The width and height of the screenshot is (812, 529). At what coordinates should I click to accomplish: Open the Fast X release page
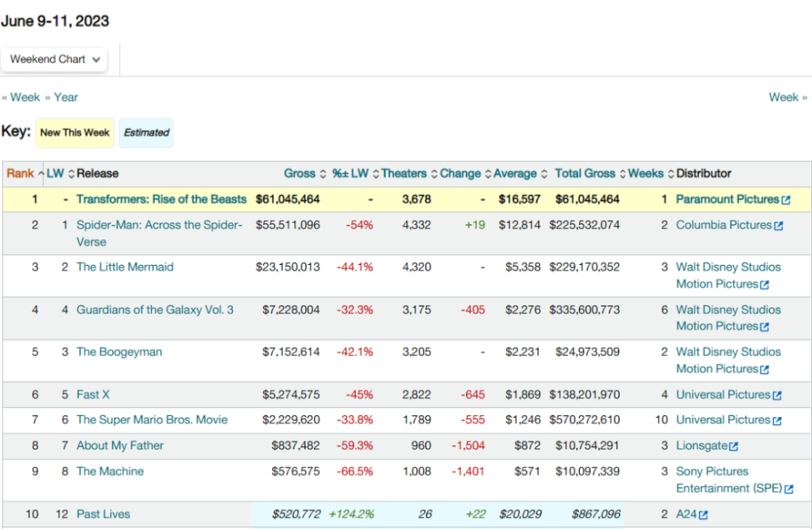[x=93, y=395]
